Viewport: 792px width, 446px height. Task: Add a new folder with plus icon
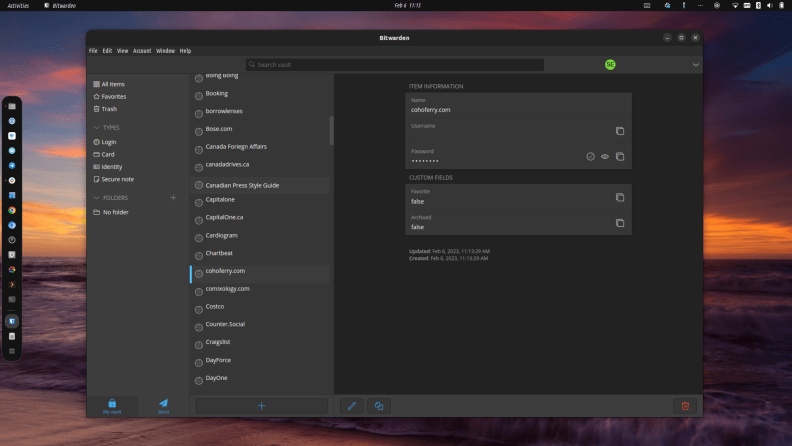(x=173, y=197)
